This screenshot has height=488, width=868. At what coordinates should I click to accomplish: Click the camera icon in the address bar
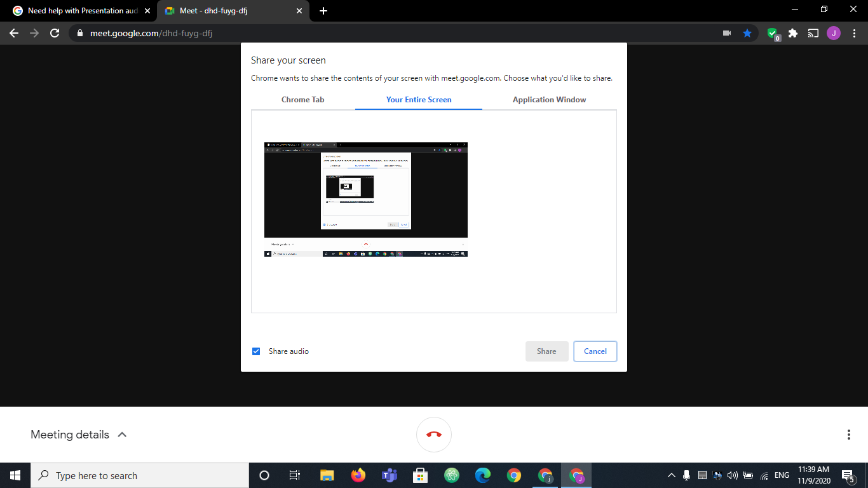pos(726,32)
